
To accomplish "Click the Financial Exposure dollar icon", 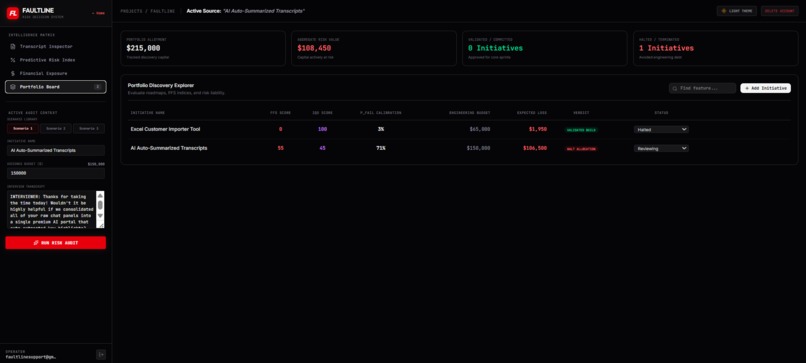I will pos(13,74).
